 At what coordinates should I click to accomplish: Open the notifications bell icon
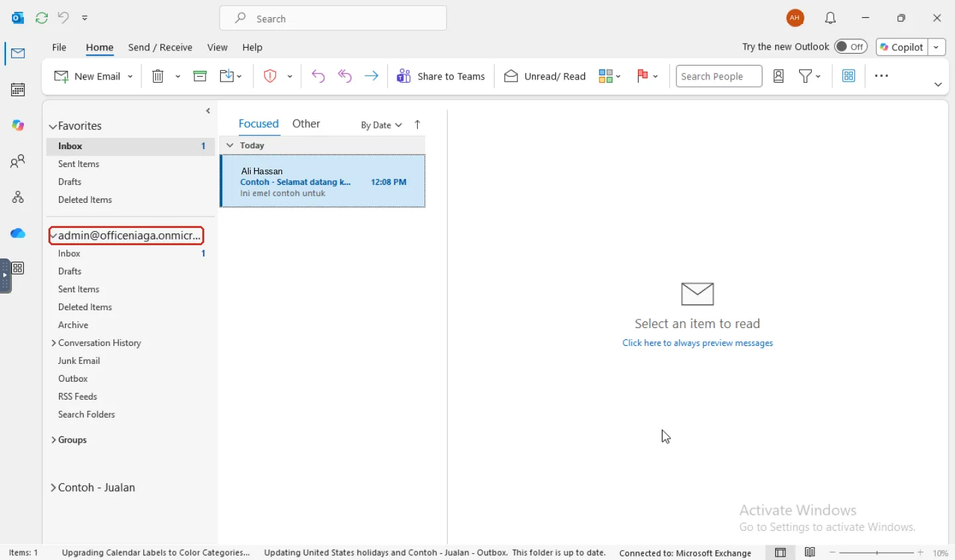831,19
